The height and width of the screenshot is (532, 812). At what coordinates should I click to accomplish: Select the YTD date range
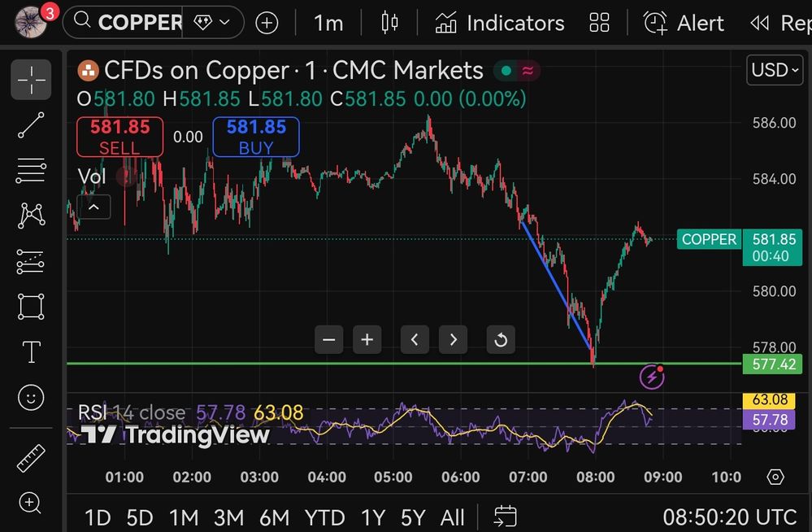pyautogui.click(x=324, y=517)
